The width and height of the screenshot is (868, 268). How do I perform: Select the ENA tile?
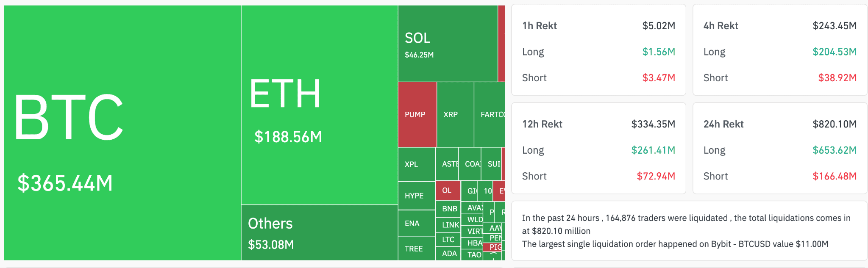coord(416,224)
